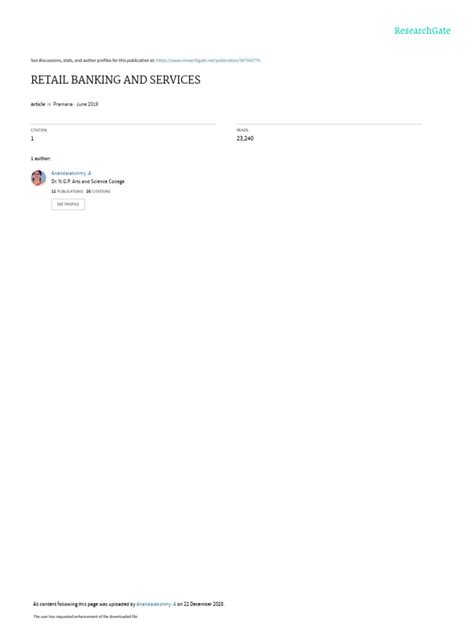Click the CITATION heading label
474x632 pixels.
click(39, 130)
